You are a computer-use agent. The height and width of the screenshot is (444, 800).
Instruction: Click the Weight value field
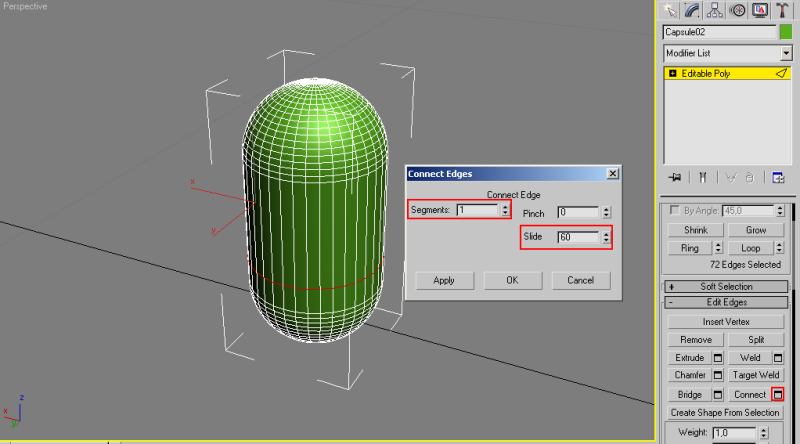[x=734, y=433]
